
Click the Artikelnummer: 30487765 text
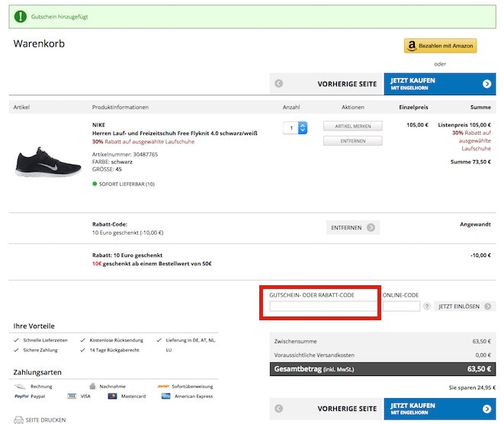click(125, 154)
